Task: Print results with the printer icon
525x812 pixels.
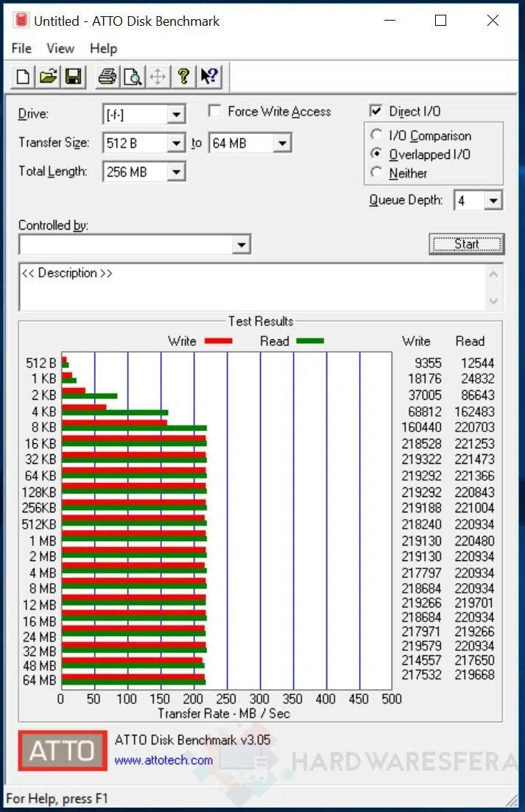Action: coord(108,77)
